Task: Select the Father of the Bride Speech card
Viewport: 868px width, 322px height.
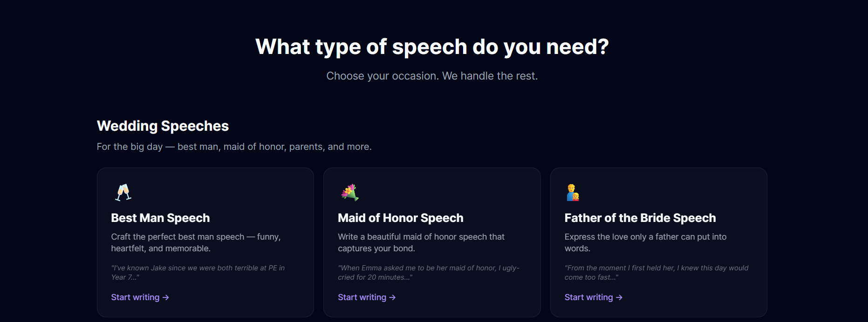Action: pyautogui.click(x=659, y=242)
